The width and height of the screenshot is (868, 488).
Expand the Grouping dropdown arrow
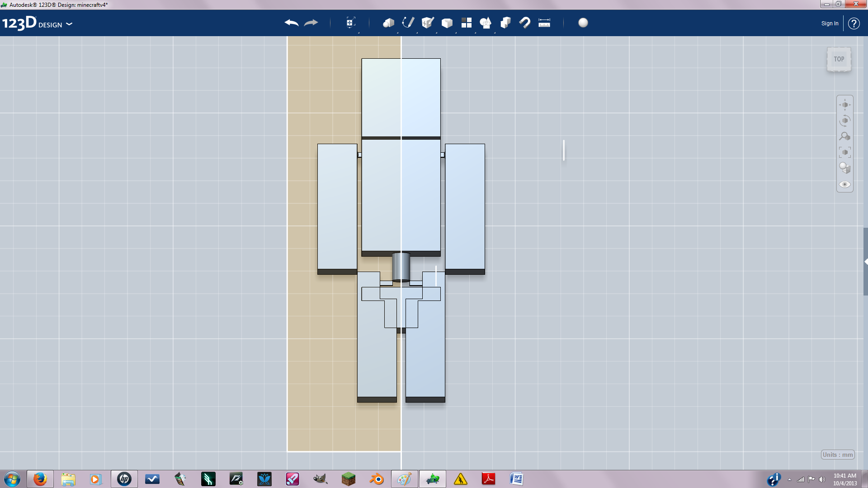coord(495,32)
